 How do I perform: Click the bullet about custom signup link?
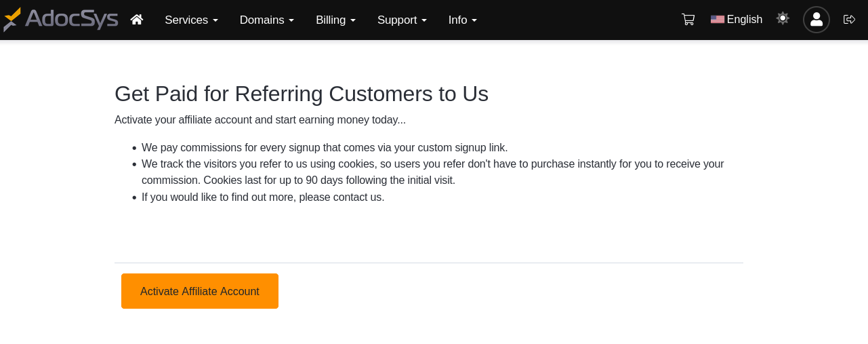pyautogui.click(x=324, y=148)
